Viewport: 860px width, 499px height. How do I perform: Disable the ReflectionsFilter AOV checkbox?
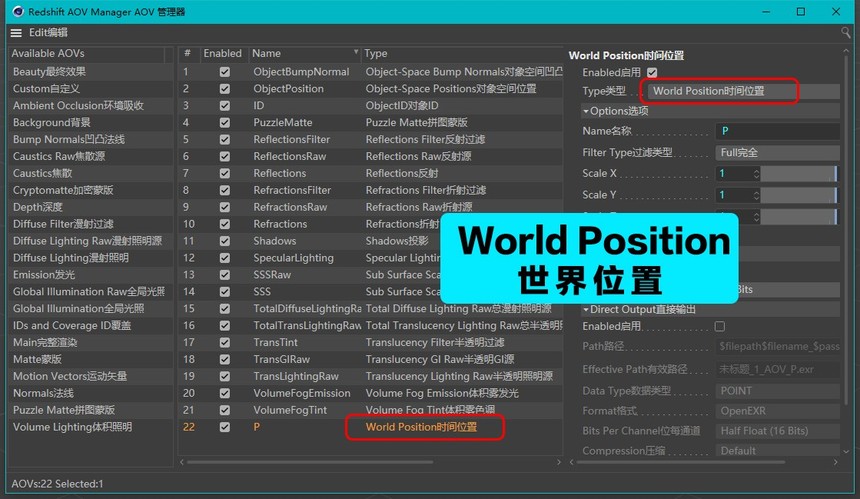[224, 140]
